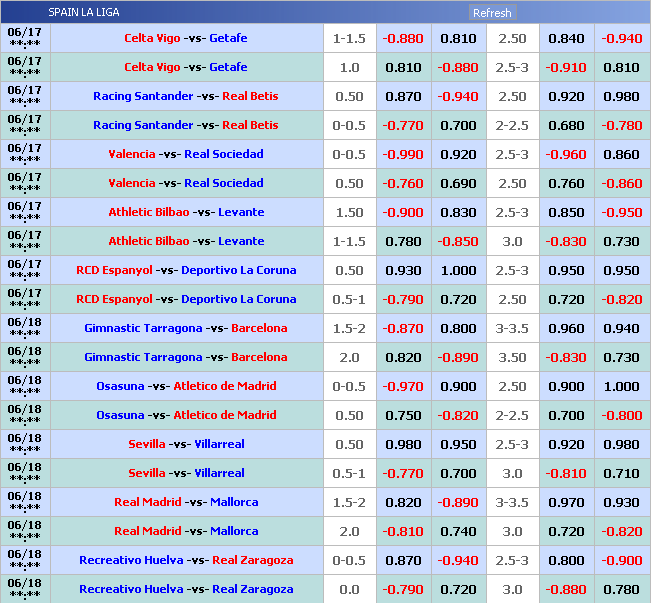Select the 0.840 odds cell
The image size is (651, 603).
[x=566, y=38]
